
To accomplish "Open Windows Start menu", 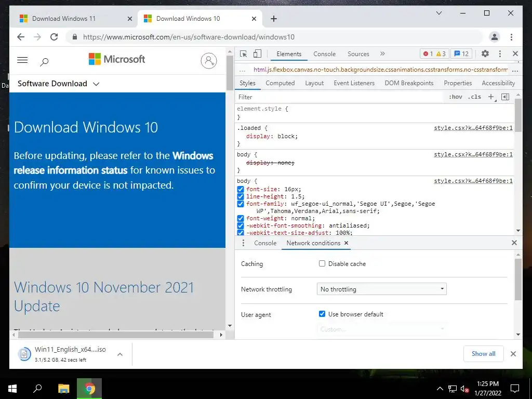I will click(x=12, y=389).
